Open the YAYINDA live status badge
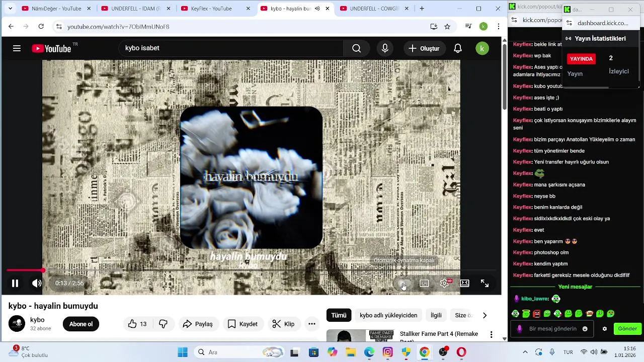The width and height of the screenshot is (644, 362). 582,59
